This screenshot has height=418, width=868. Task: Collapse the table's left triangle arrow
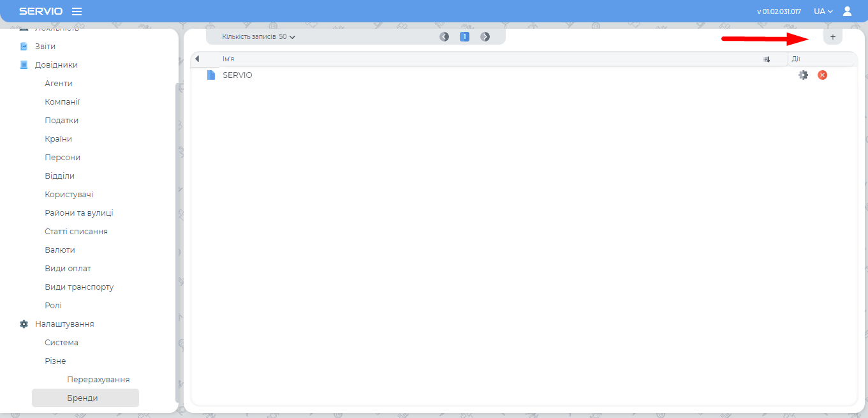click(197, 59)
